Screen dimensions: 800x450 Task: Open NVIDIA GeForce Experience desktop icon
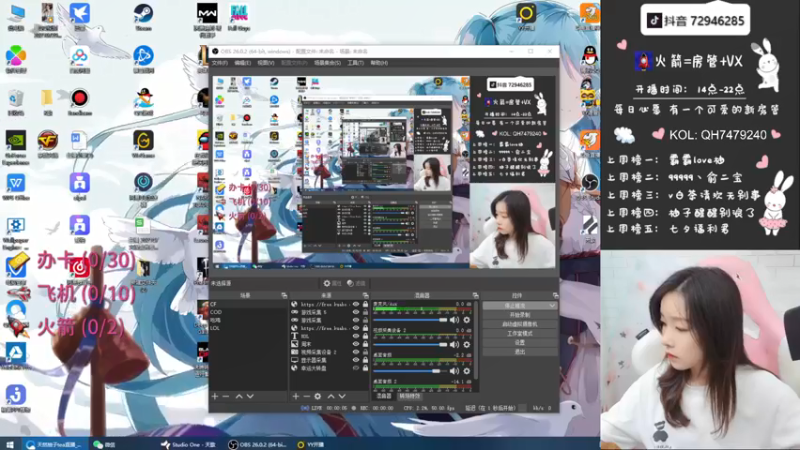16,147
